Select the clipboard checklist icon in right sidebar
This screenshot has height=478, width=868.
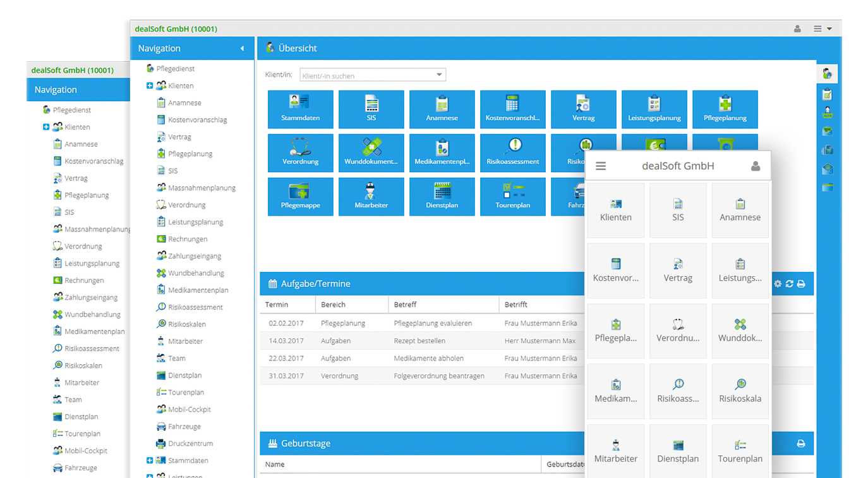(828, 93)
